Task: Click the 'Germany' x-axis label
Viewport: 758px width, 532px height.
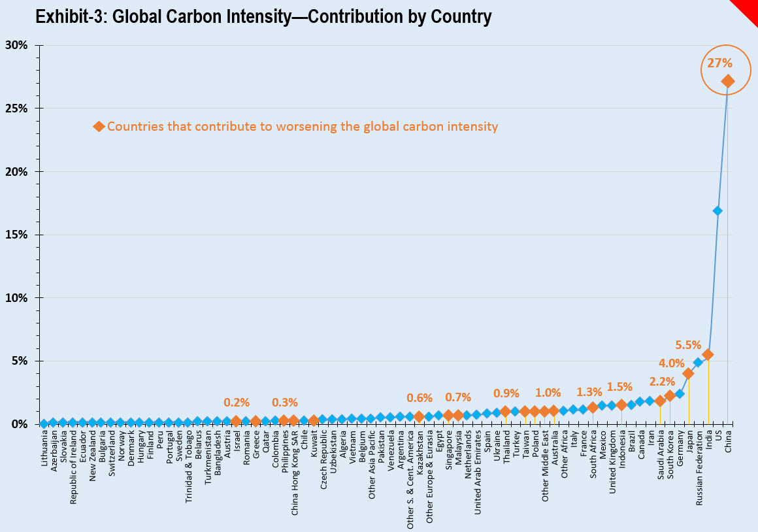Action: point(680,448)
